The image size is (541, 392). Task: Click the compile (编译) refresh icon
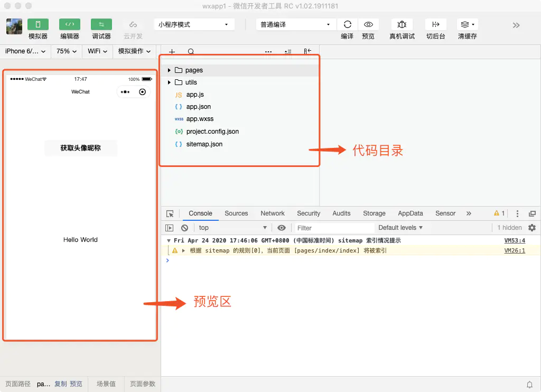coord(348,24)
